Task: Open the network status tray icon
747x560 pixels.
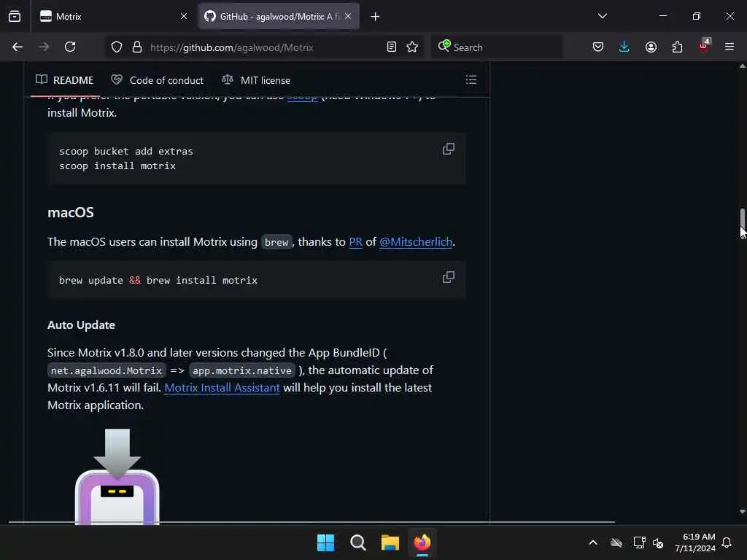Action: (x=639, y=542)
